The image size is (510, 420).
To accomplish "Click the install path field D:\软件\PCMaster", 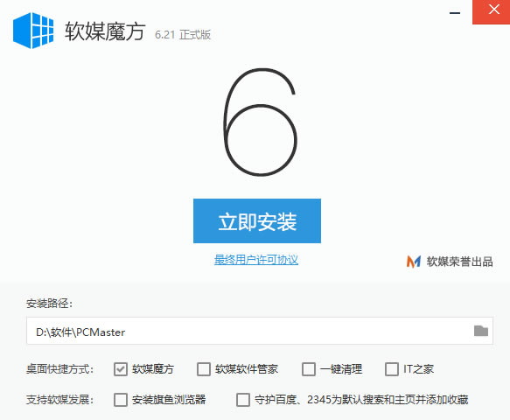I will tap(260, 331).
